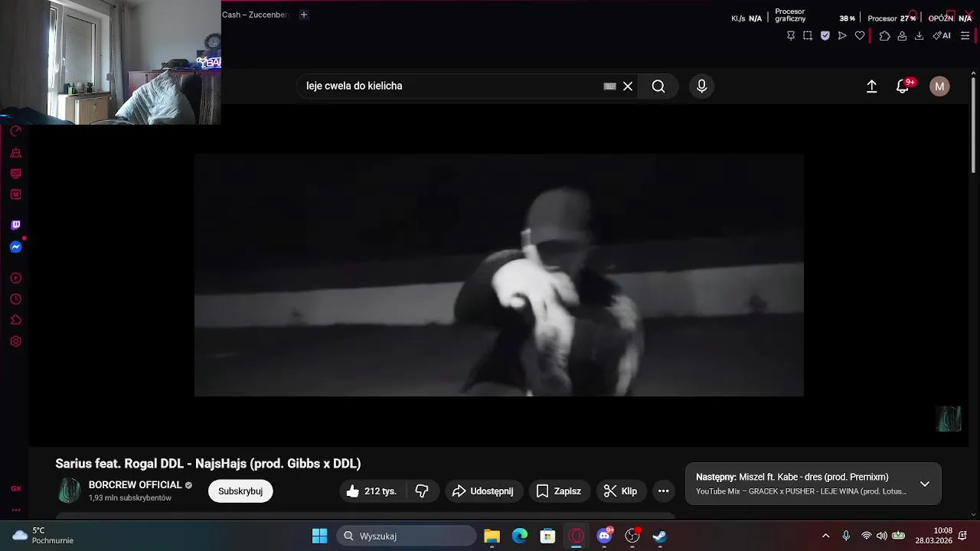This screenshot has height=551, width=980.
Task: Toggle the ad blocker shield icon
Action: pyautogui.click(x=825, y=35)
